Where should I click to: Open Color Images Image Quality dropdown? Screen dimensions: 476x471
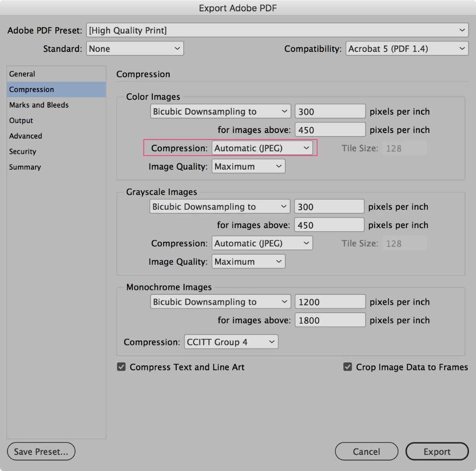(x=248, y=166)
